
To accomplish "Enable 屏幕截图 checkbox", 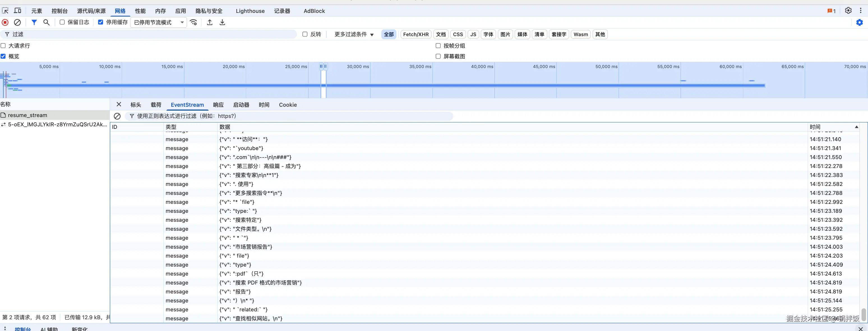I will pyautogui.click(x=438, y=56).
